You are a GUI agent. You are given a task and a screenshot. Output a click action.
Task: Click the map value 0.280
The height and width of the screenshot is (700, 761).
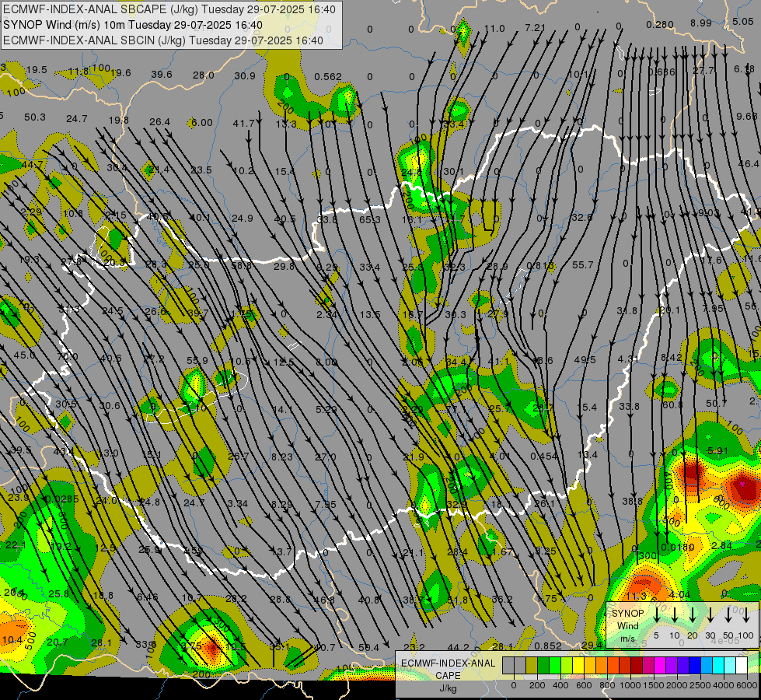pos(660,24)
